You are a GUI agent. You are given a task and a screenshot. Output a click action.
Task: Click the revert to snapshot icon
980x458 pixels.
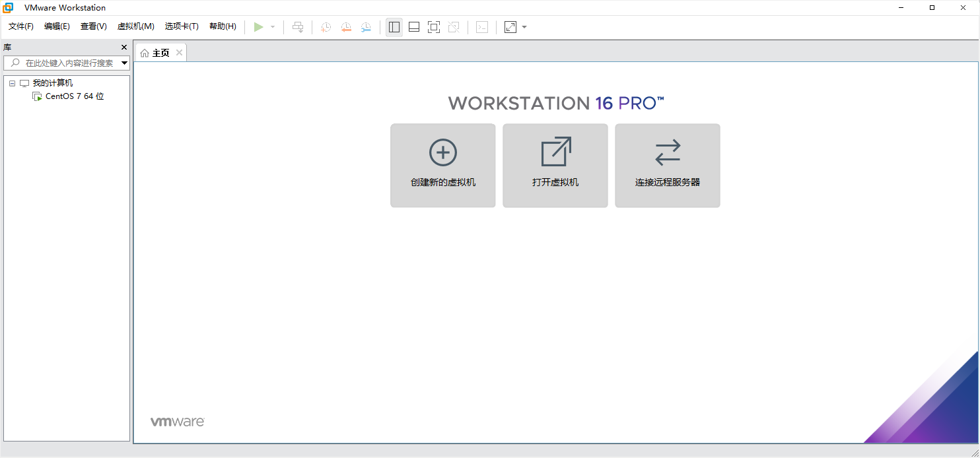pos(346,27)
